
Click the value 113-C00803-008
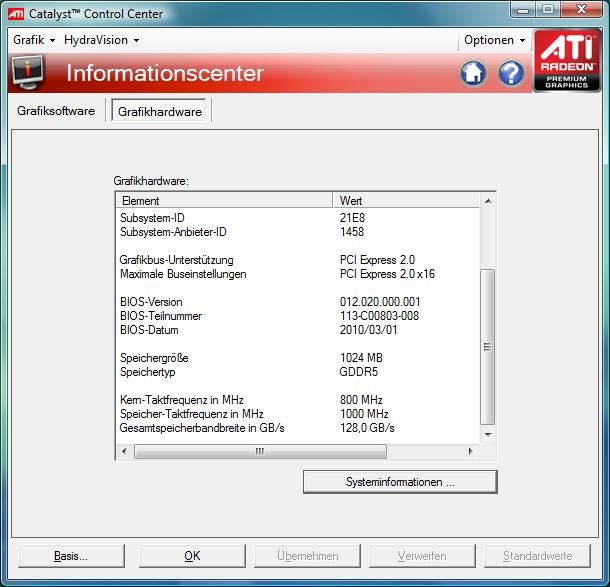[x=379, y=316]
